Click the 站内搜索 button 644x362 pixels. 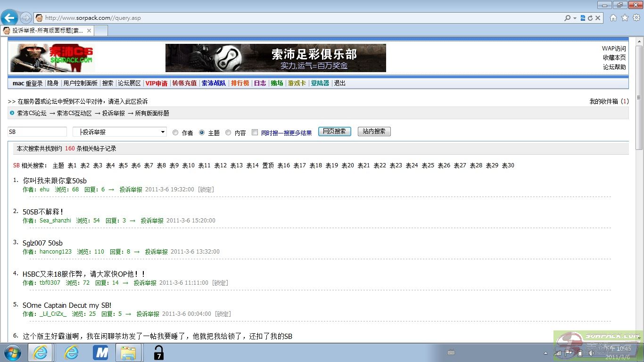click(x=374, y=132)
